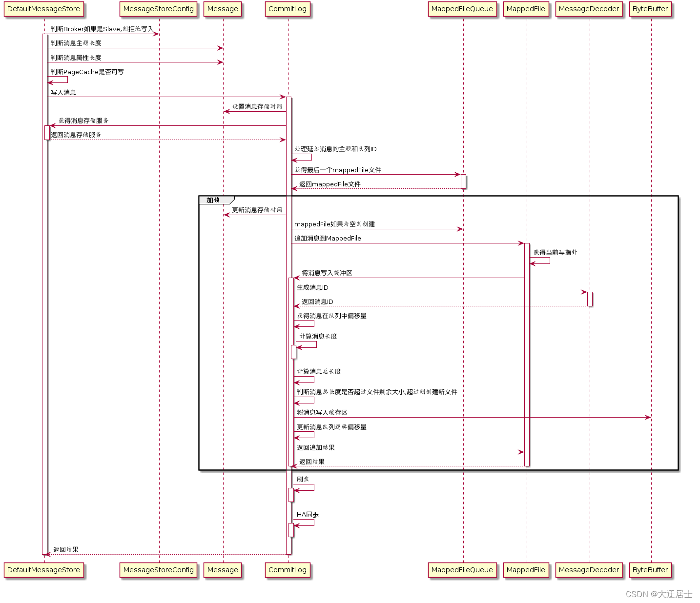The height and width of the screenshot is (603, 700).
Task: Click the top MappedFileQueue participant box
Action: click(x=462, y=9)
